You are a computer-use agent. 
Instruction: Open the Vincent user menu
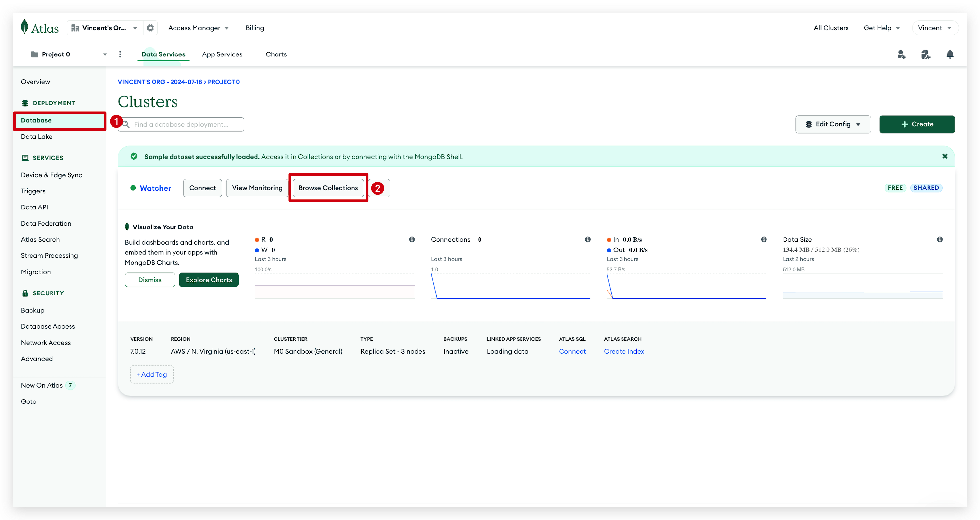[935, 28]
